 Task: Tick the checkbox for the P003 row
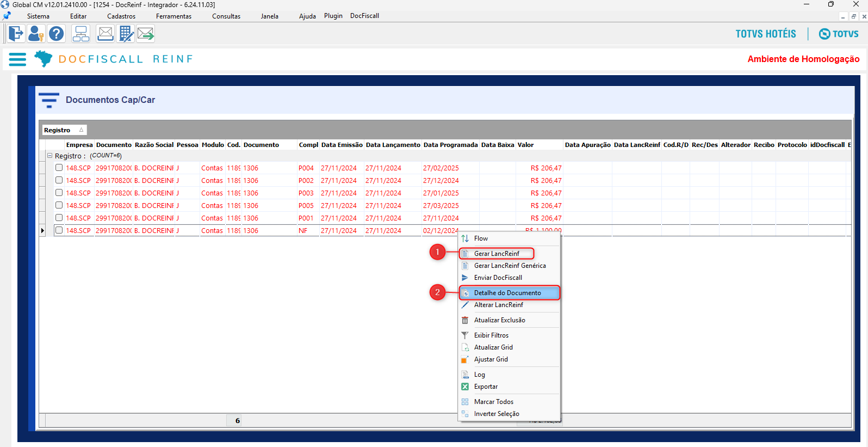click(x=59, y=193)
